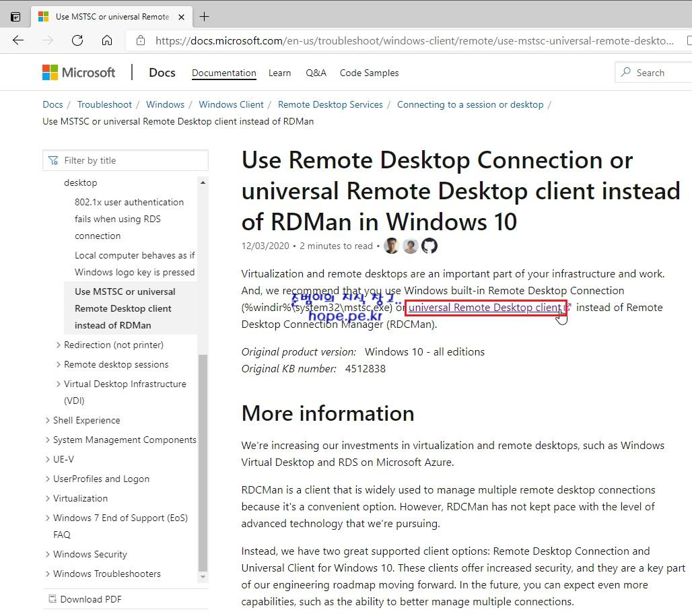Expand Windows 7 End of Support node
This screenshot has width=692, height=616.
click(x=48, y=518)
